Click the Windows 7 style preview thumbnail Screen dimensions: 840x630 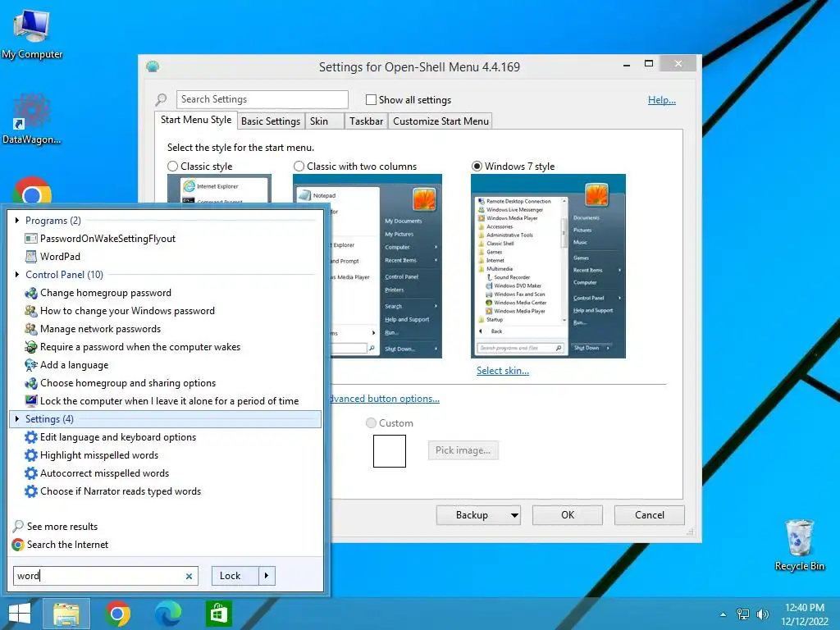tap(548, 267)
